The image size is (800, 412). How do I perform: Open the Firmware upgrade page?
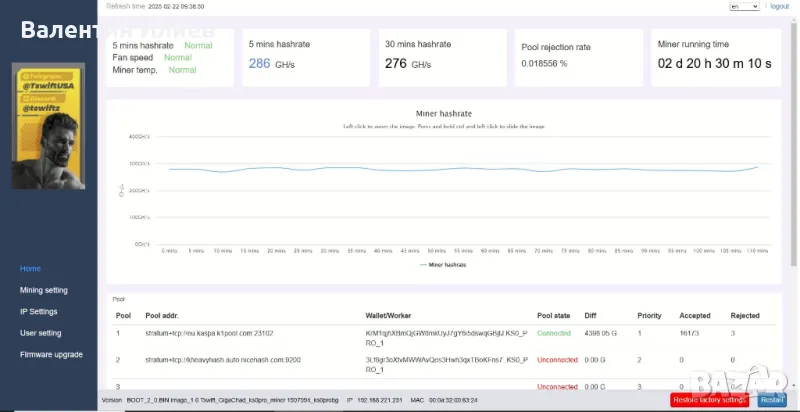click(x=49, y=354)
